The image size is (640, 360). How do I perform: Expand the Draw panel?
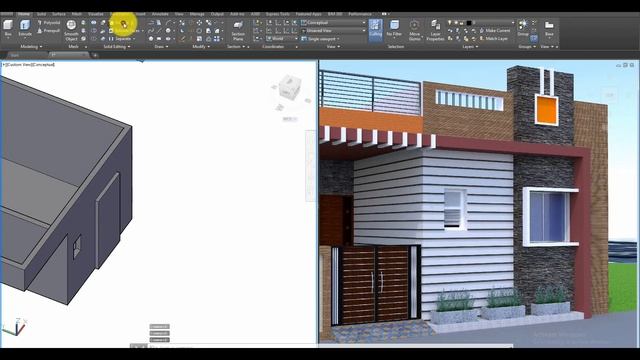[161, 47]
